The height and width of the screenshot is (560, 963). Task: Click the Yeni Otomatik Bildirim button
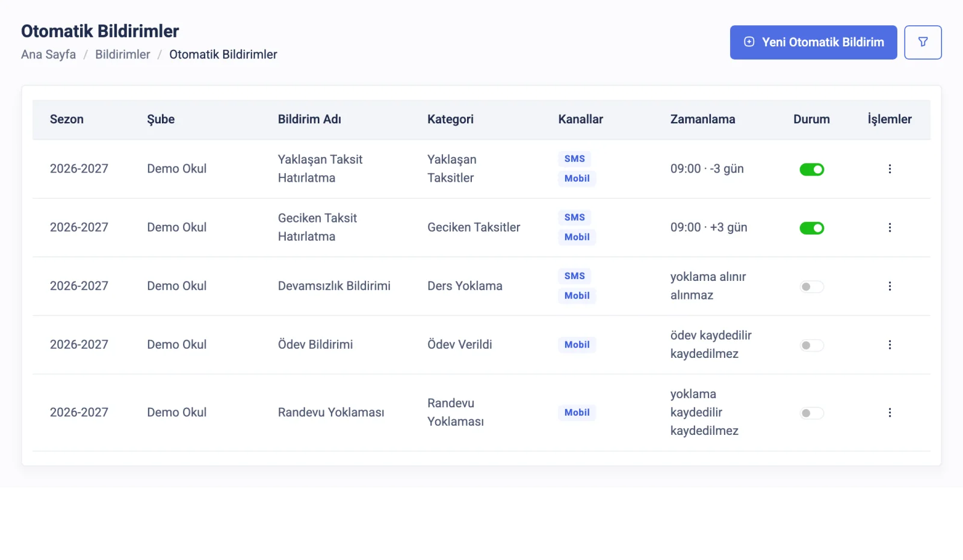[x=813, y=42]
